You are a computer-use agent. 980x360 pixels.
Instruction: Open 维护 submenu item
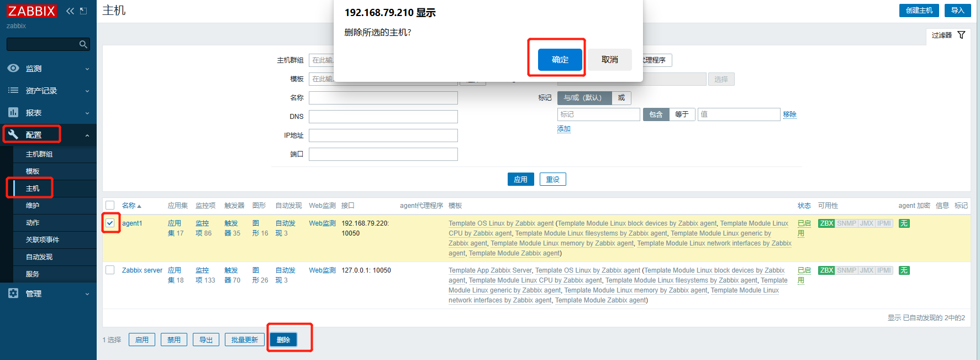coord(33,206)
